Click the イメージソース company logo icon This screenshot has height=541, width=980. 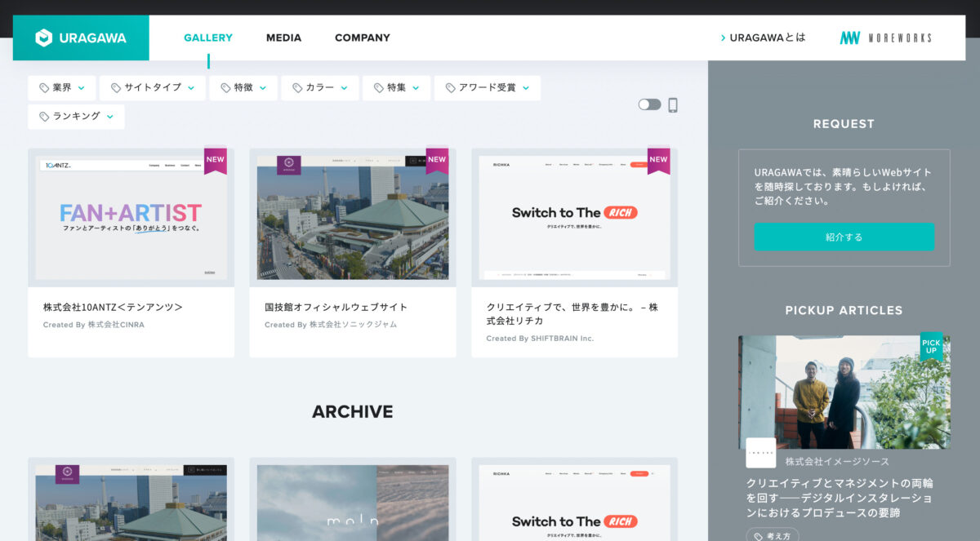point(760,453)
